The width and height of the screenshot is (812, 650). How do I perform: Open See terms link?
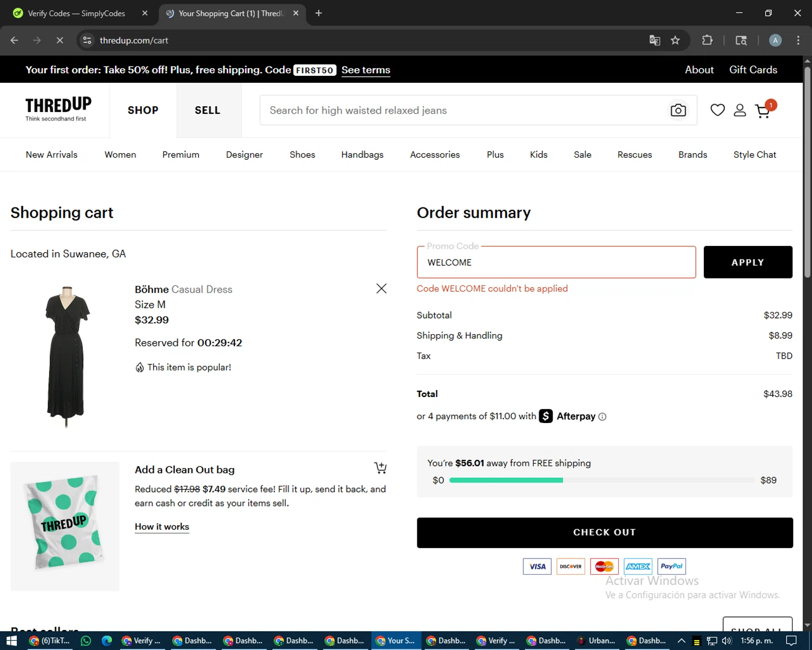tap(365, 70)
